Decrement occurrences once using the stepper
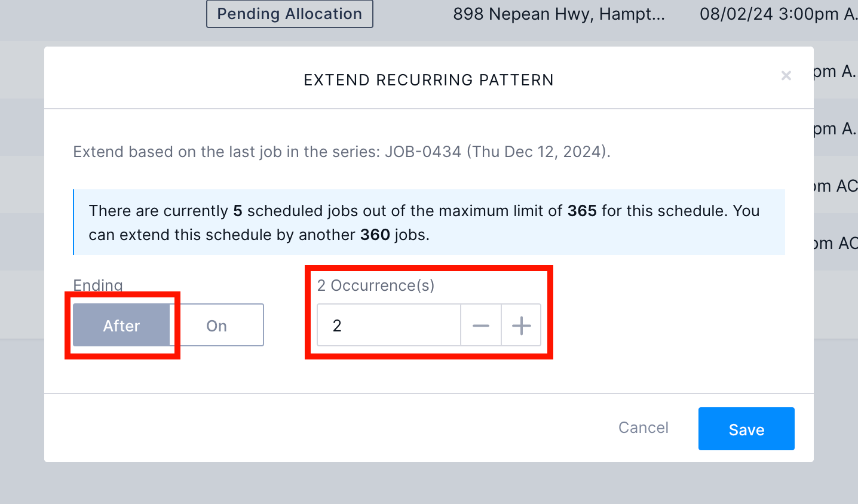Viewport: 858px width, 504px height. [x=481, y=325]
